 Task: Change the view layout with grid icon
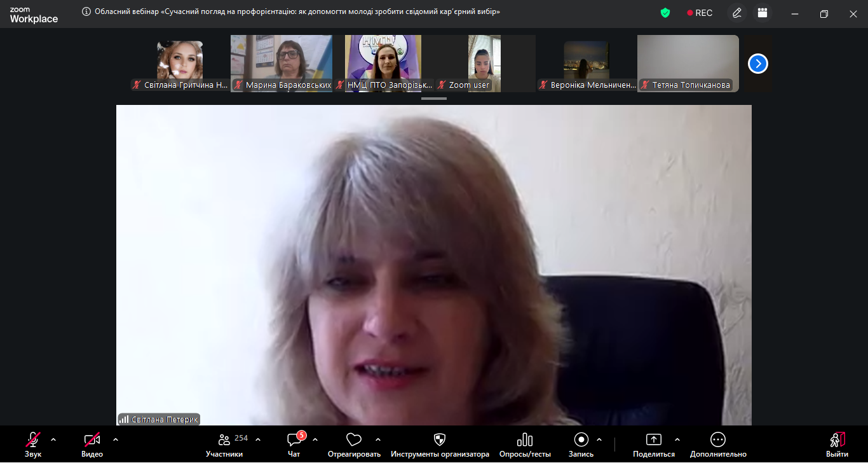click(763, 13)
